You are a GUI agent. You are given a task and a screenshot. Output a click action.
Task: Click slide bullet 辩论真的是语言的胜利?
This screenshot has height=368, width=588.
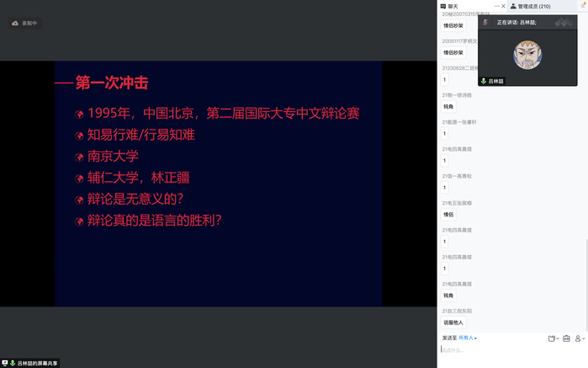click(x=154, y=221)
